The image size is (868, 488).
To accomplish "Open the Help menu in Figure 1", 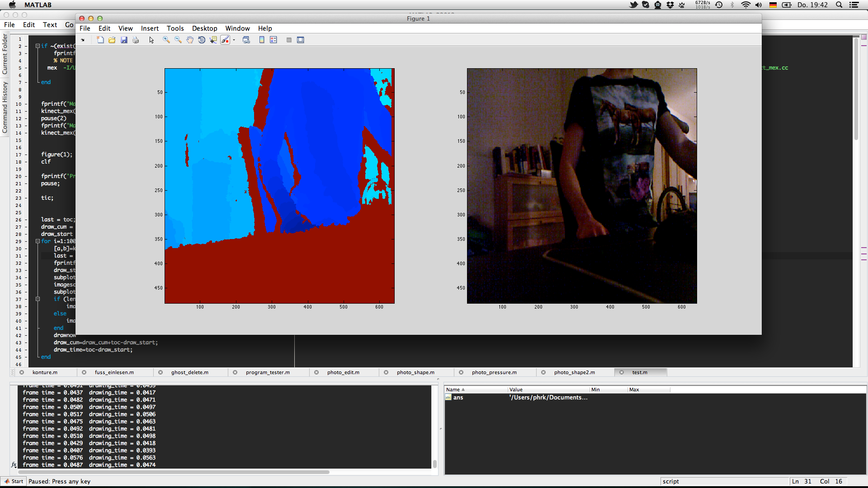I will (265, 28).
